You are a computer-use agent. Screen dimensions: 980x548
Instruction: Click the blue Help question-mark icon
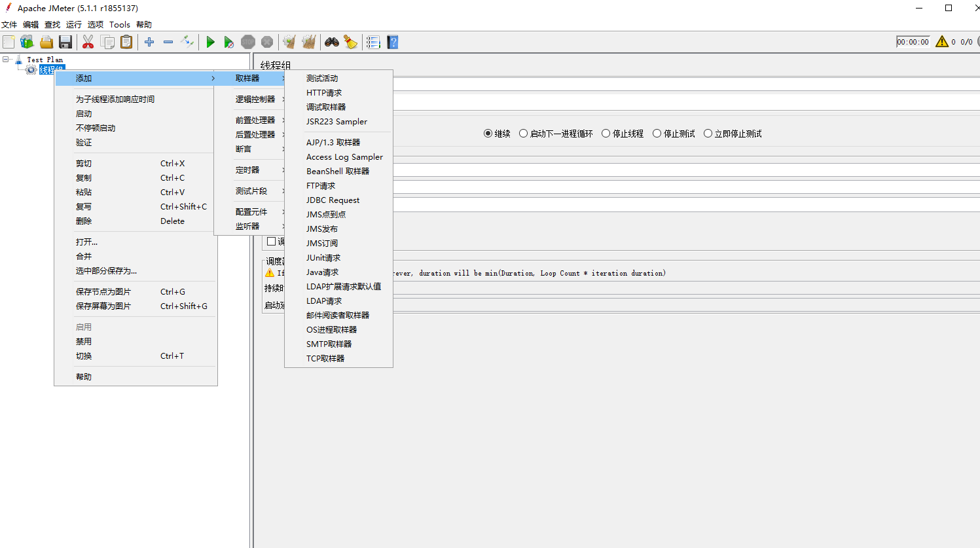coord(393,42)
